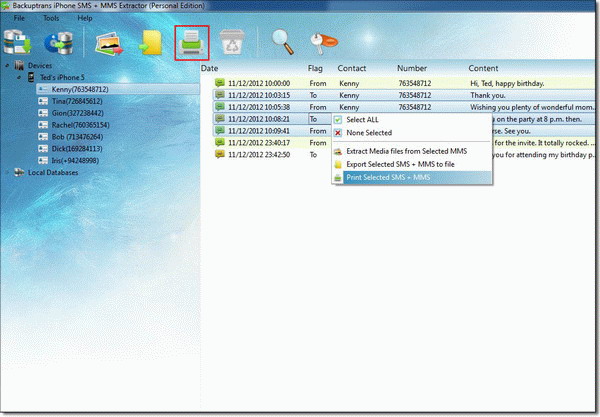This screenshot has width=600, height=417.
Task: Click the magnifying glass search icon
Action: 282,42
